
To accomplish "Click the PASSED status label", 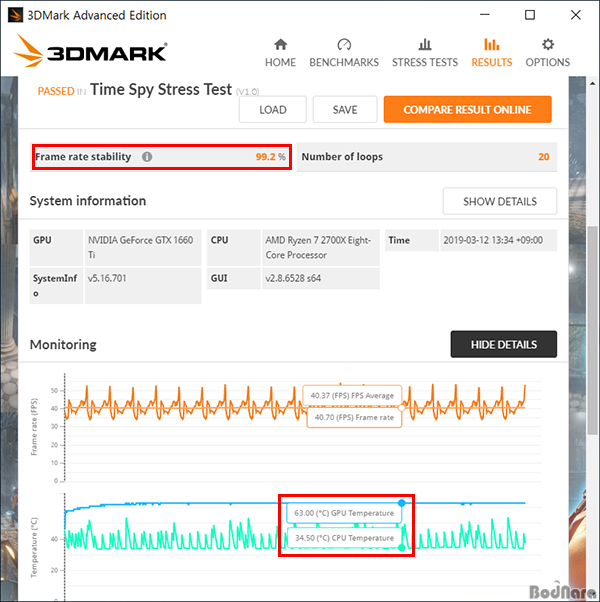I will [56, 91].
